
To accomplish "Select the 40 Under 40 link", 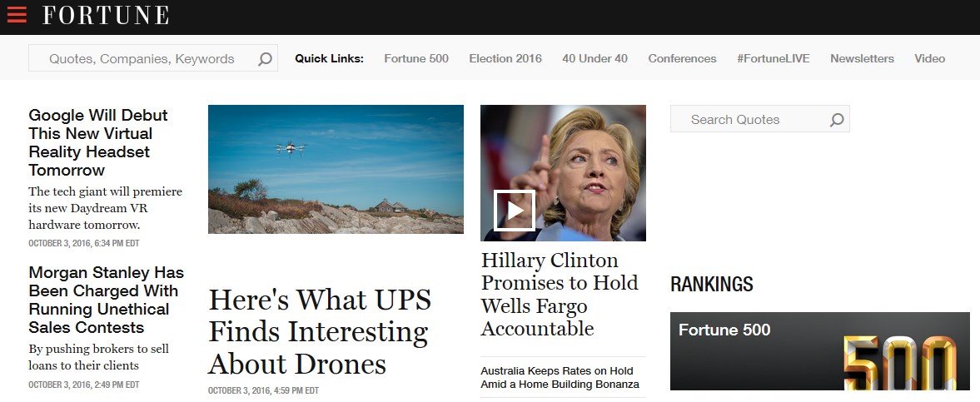I will click(x=595, y=59).
